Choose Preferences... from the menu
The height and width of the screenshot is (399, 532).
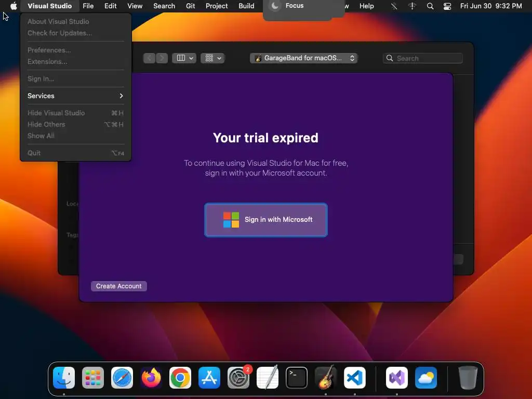75,50
